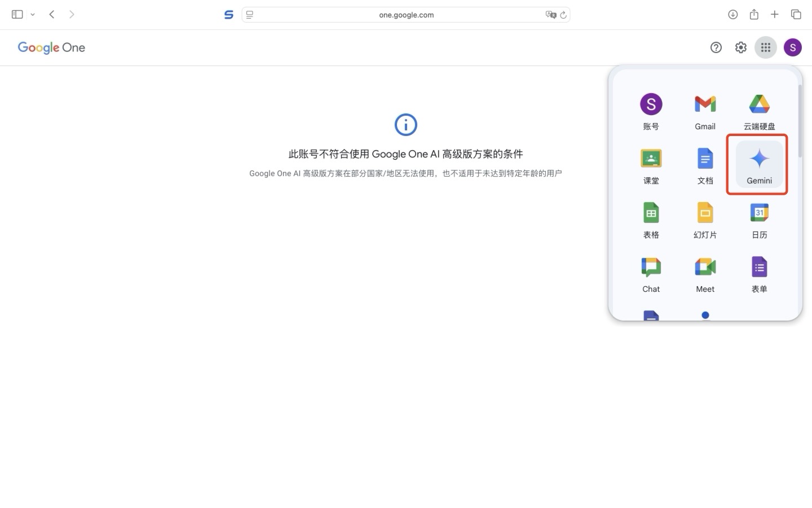Open Google Slides (幻灯片) app
Screen dimensions: 812x508
coord(705,220)
